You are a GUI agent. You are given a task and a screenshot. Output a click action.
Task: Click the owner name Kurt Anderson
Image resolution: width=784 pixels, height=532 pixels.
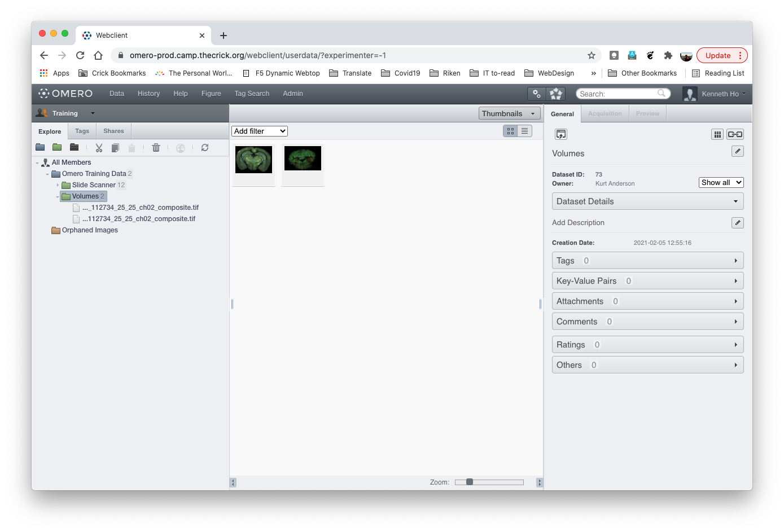pos(615,183)
